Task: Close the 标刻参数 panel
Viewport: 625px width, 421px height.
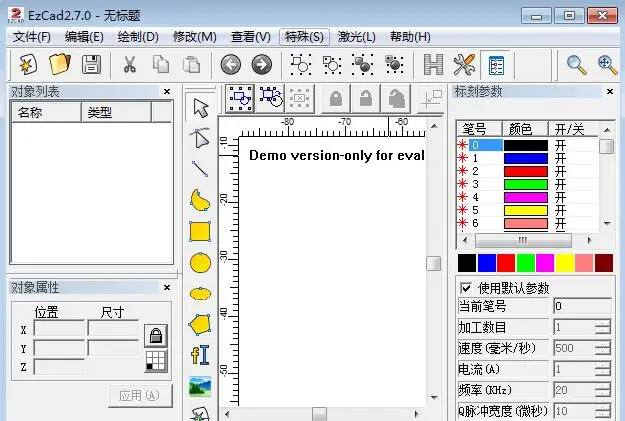Action: pos(610,92)
